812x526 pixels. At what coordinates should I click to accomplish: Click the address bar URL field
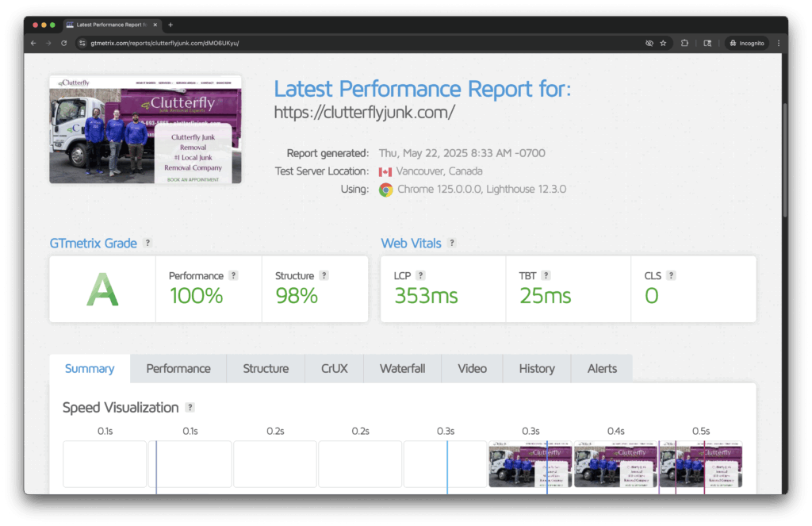coord(362,44)
